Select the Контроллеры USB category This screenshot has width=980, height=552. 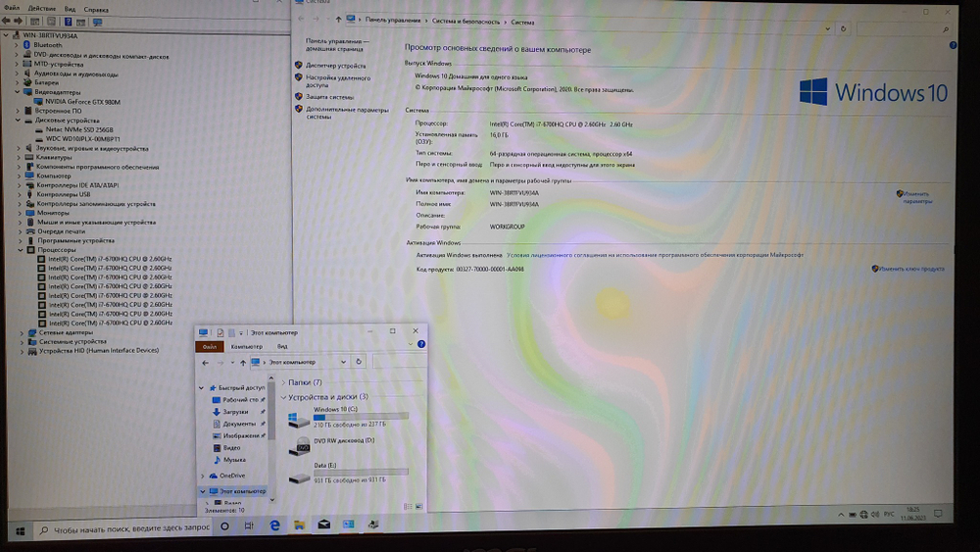(63, 194)
